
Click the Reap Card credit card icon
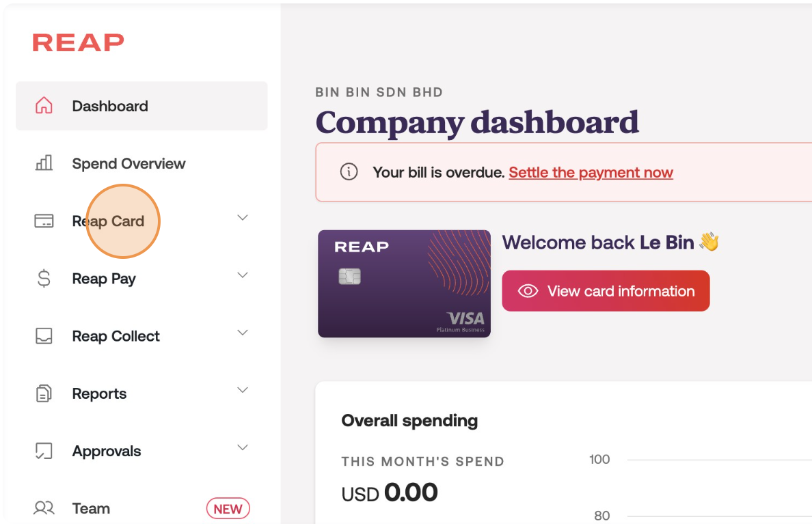pos(44,221)
